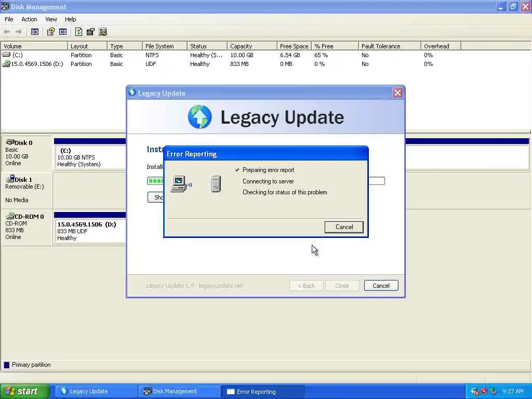
Task: Sort by the Free Space column header
Action: [x=294, y=46]
